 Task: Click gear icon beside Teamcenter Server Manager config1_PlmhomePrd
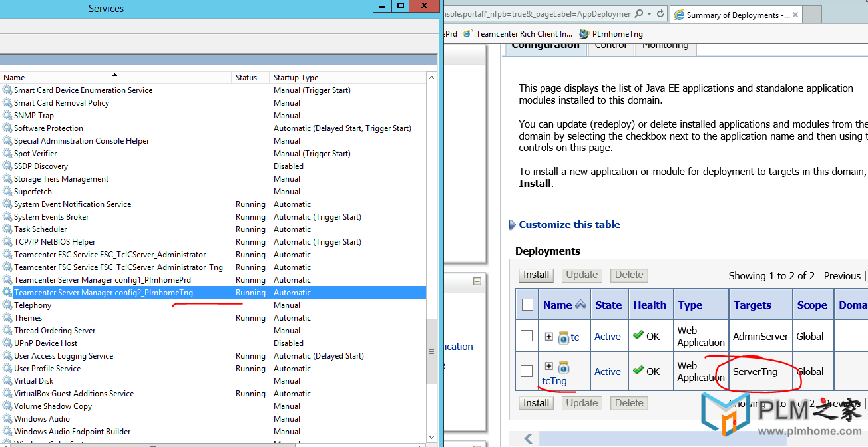point(7,280)
